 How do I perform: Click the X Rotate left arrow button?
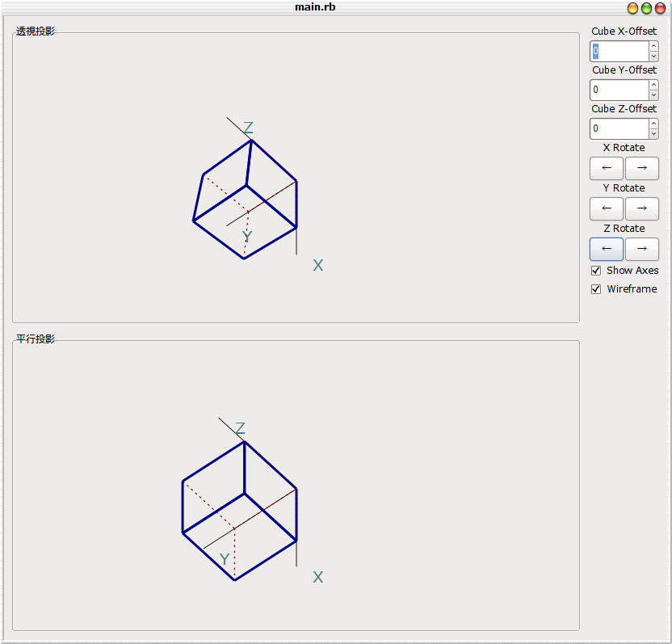[606, 168]
